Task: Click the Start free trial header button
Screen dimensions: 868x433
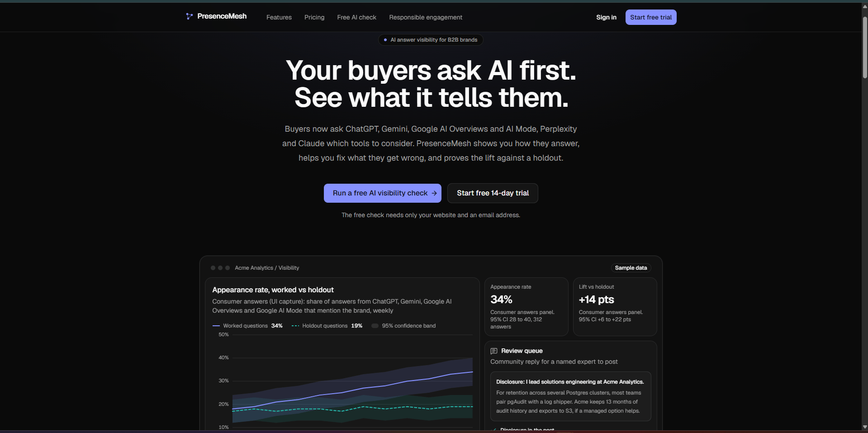Action: point(651,17)
